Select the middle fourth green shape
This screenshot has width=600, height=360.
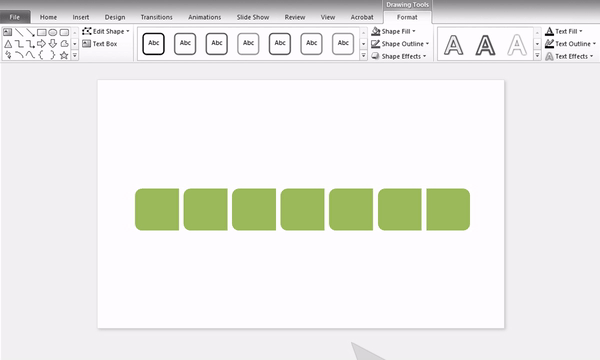coord(302,209)
